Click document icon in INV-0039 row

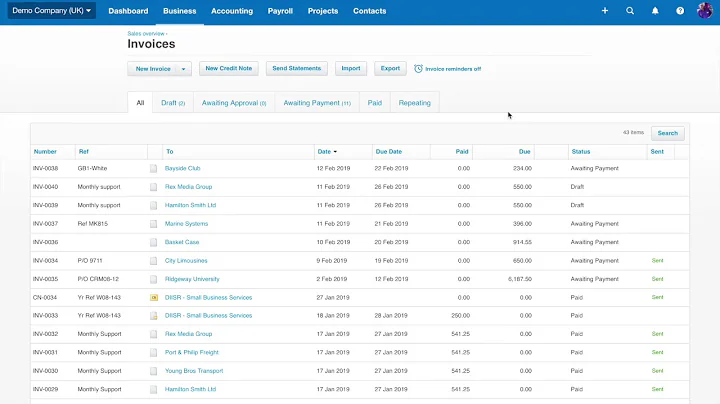153,205
